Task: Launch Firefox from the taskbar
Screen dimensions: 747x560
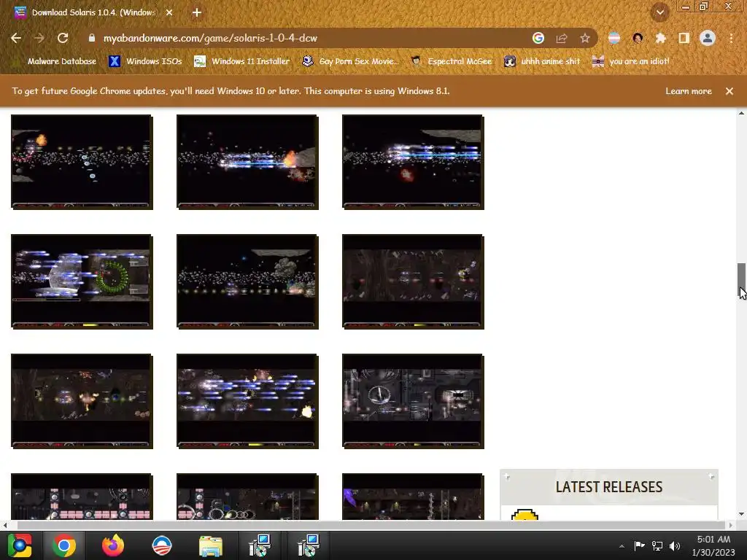Action: (x=113, y=545)
